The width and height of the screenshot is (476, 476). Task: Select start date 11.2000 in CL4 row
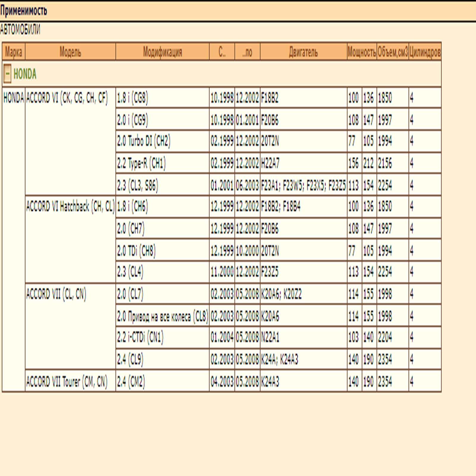tap(222, 272)
